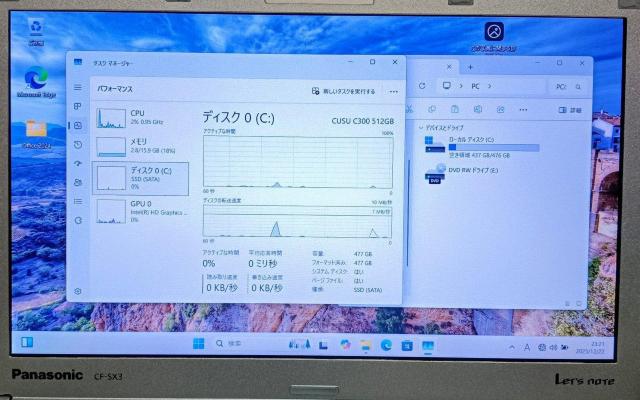The image size is (640, 400).
Task: Select CPU performance graph entry
Action: [141, 118]
